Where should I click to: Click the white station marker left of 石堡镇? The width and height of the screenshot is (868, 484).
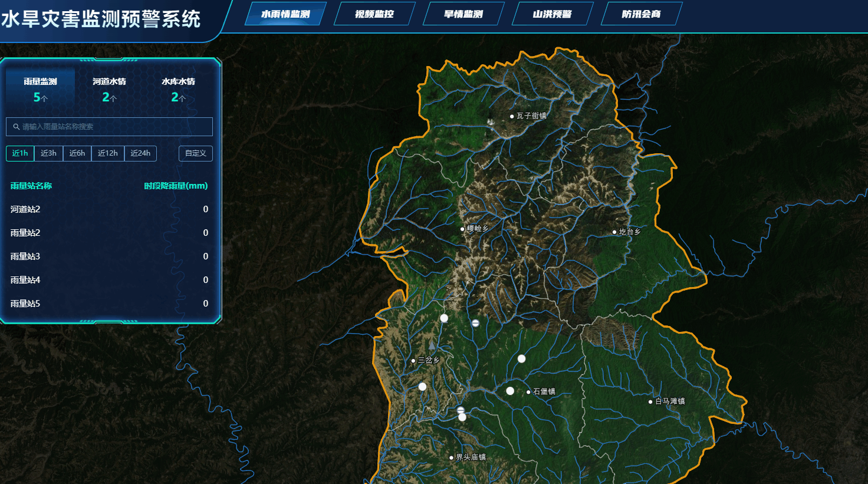pyautogui.click(x=510, y=391)
